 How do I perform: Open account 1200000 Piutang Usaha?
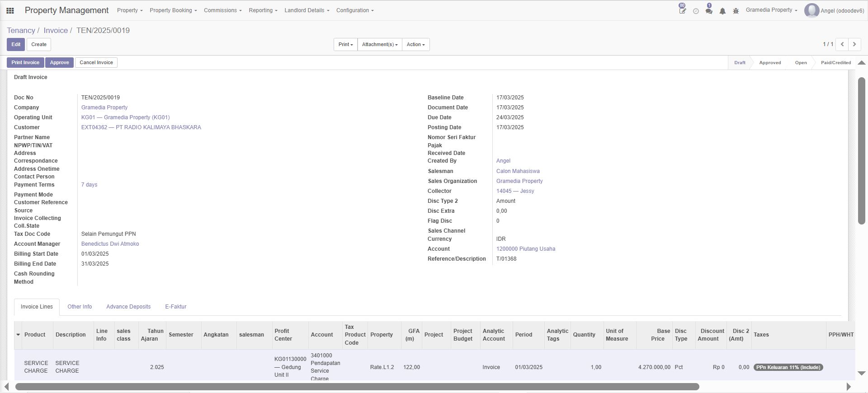pos(526,249)
